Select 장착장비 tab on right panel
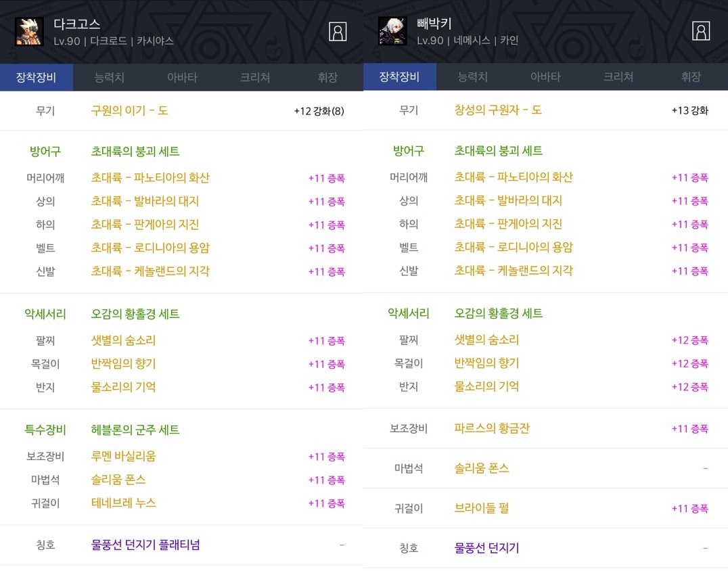This screenshot has height=571, width=728. click(400, 76)
